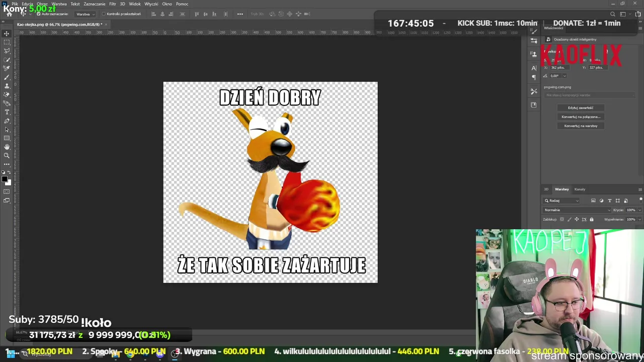The image size is (644, 362).
Task: Click the foreground color swatch
Action: click(x=5, y=178)
